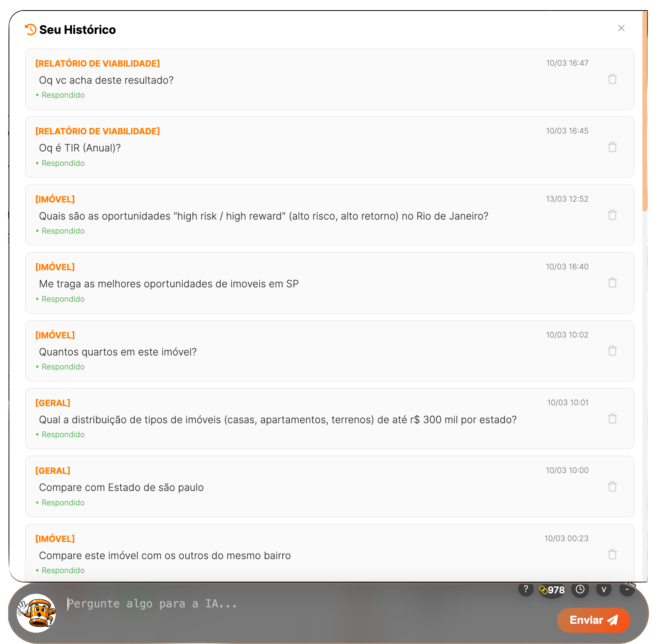Remove 'melhores oportunidades de imoveis em SP' entry
The height and width of the screenshot is (644, 658).
pos(612,283)
